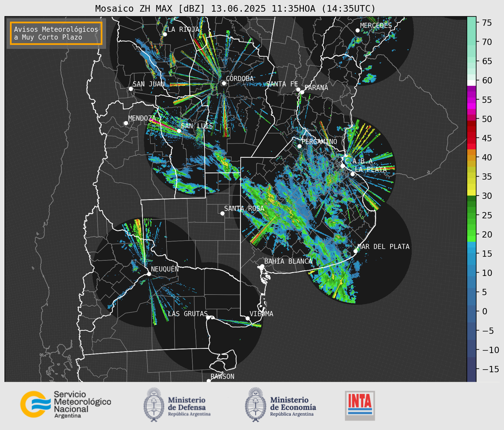Image resolution: width=504 pixels, height=430 pixels.
Task: Click the NEUQUÉN city marker dot
Action: [149, 274]
